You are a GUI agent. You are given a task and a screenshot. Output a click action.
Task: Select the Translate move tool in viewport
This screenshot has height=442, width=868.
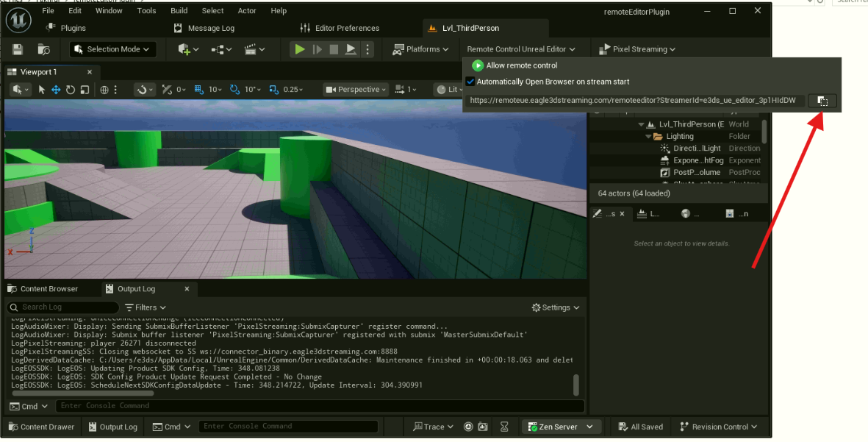click(56, 90)
